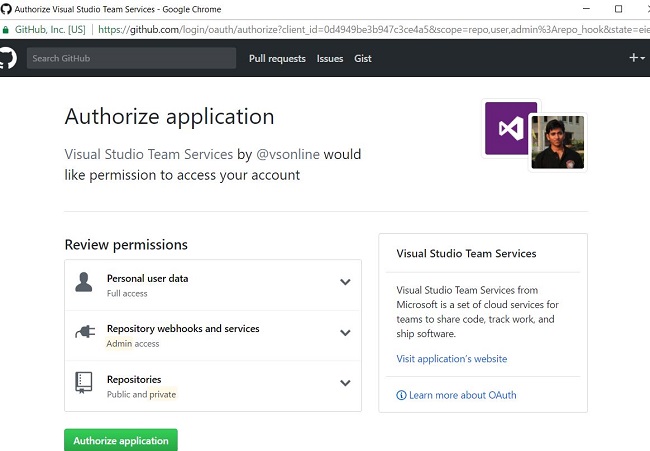This screenshot has width=650, height=451.
Task: Click the Personal user data person icon
Action: [84, 284]
